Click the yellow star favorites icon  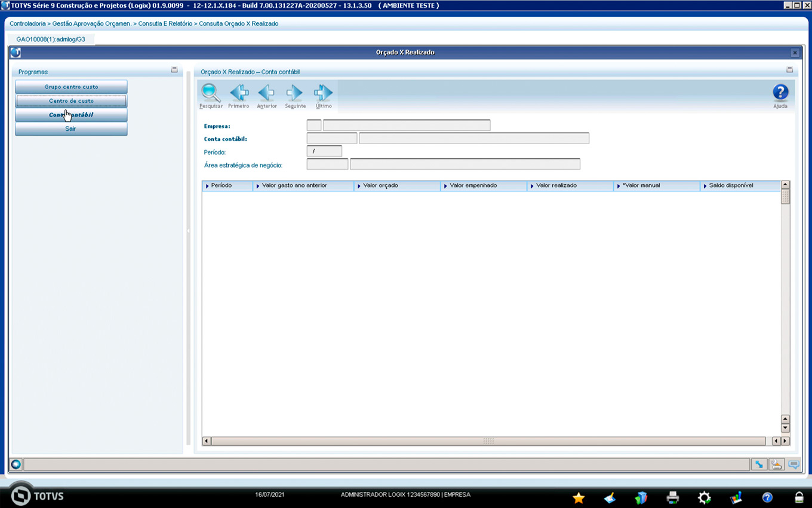[x=579, y=497]
